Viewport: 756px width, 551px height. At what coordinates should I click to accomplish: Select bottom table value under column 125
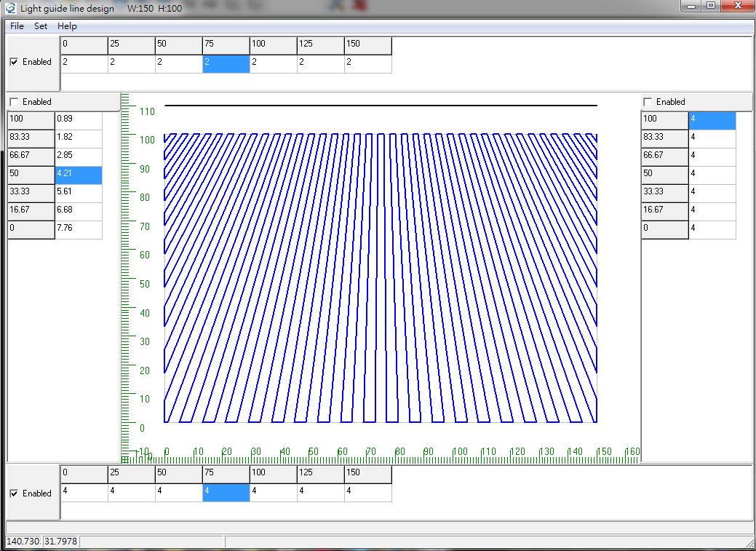point(321,493)
